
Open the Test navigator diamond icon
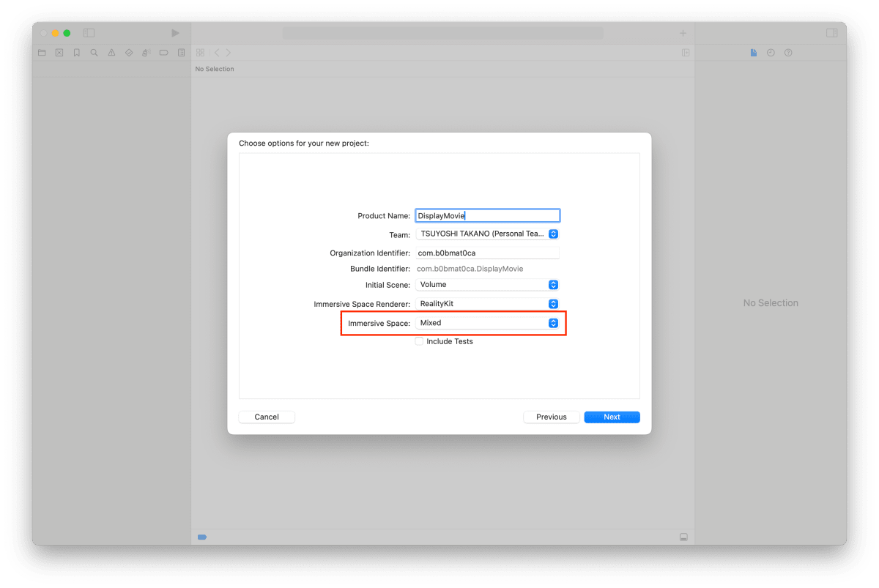coord(128,52)
